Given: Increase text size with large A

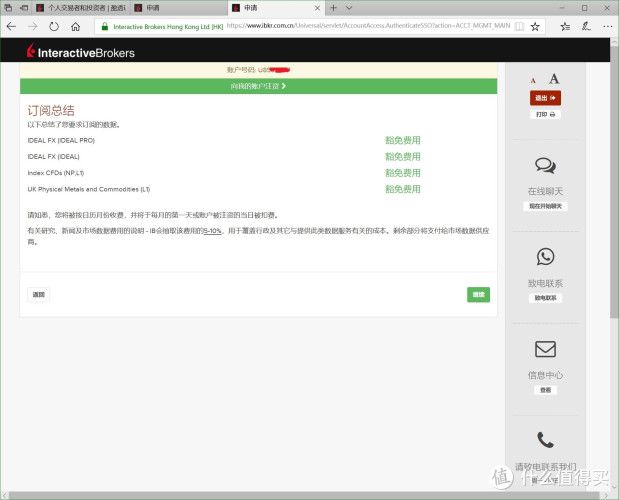Looking at the screenshot, I should (x=554, y=79).
